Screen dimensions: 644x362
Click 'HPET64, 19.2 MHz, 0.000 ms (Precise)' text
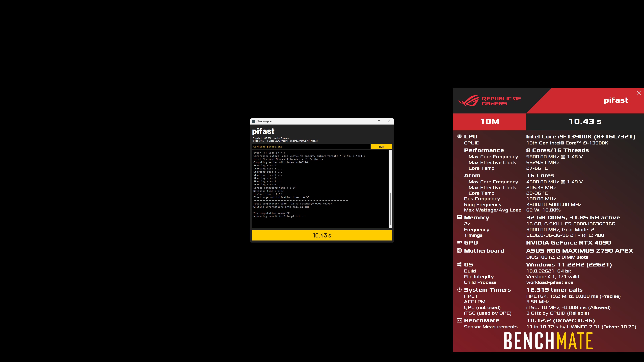coord(573,296)
